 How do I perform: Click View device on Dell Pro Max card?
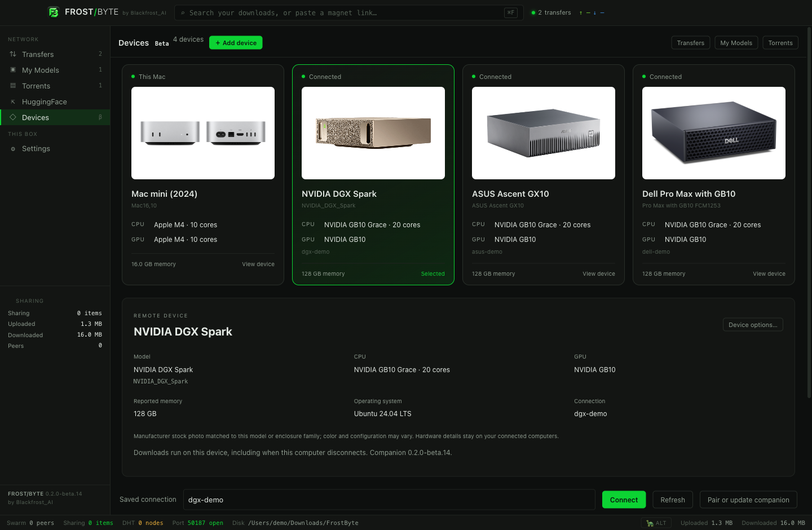(x=769, y=274)
